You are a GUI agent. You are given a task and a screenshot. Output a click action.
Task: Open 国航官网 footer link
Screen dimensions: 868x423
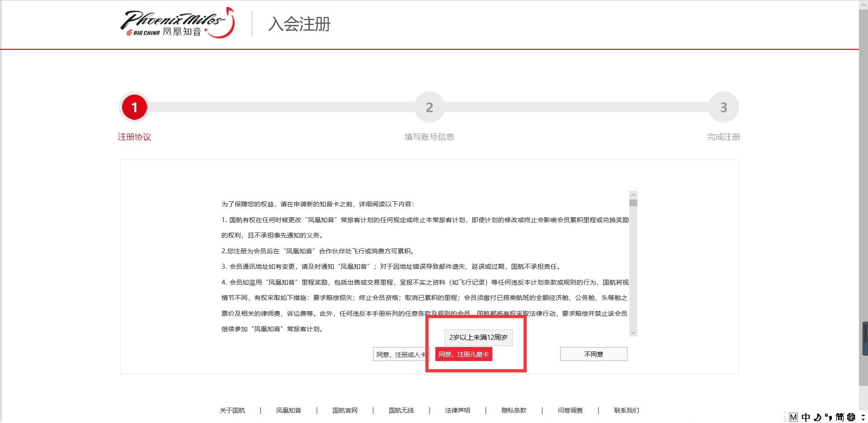tap(345, 410)
